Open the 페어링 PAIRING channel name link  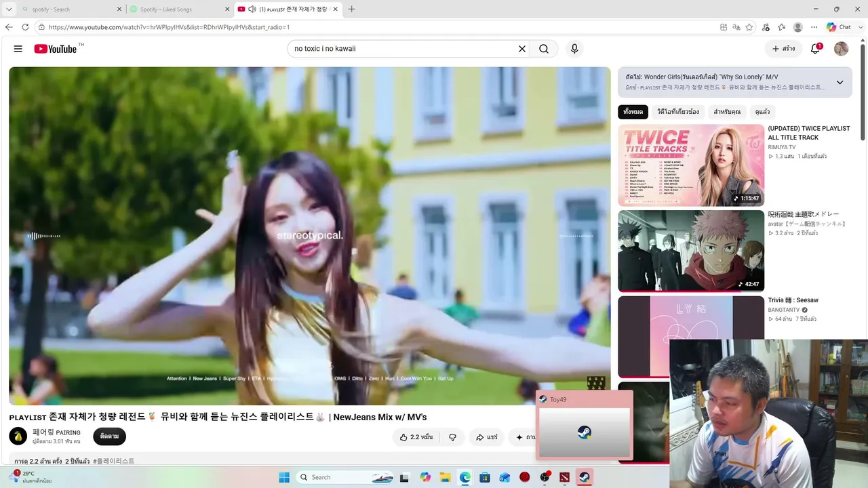point(56,432)
